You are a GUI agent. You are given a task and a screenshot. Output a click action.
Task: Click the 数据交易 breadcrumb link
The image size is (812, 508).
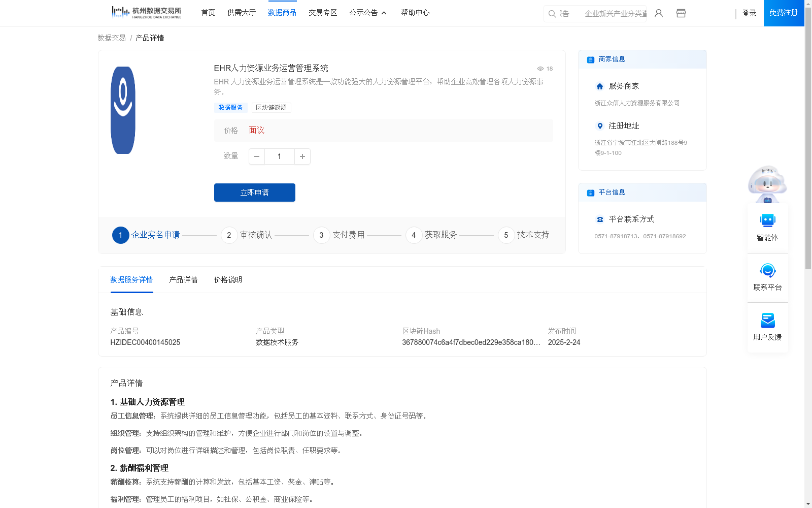coord(112,38)
